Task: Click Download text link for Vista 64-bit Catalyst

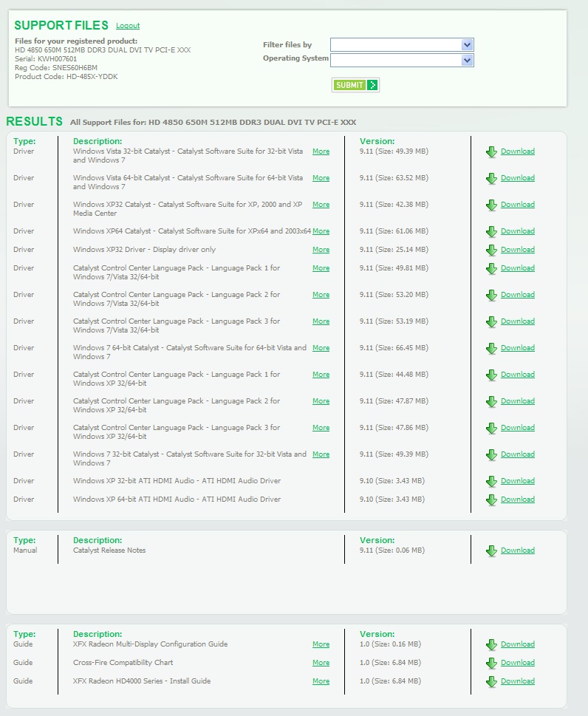Action: pos(518,177)
